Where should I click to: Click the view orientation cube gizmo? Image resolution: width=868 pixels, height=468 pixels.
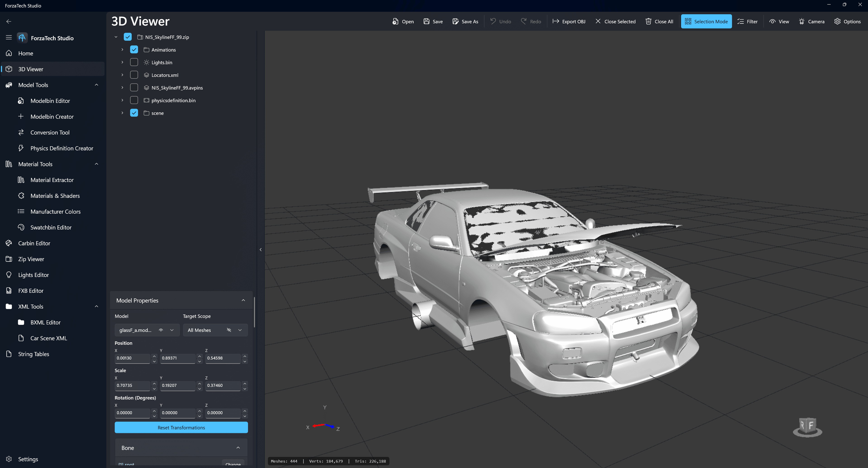(807, 427)
